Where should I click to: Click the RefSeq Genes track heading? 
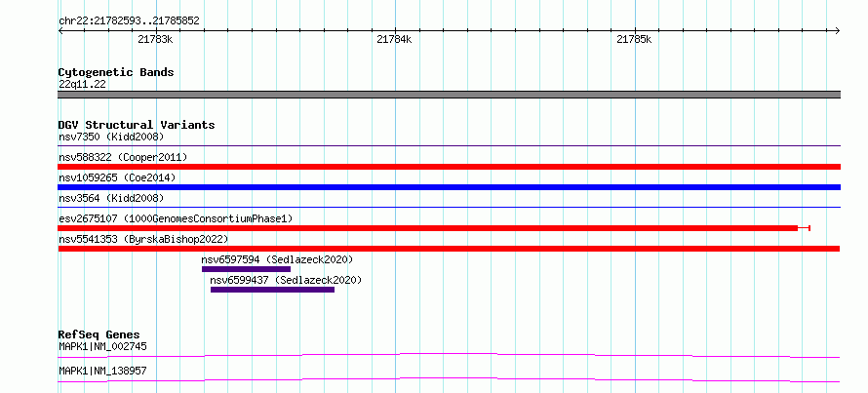(99, 334)
